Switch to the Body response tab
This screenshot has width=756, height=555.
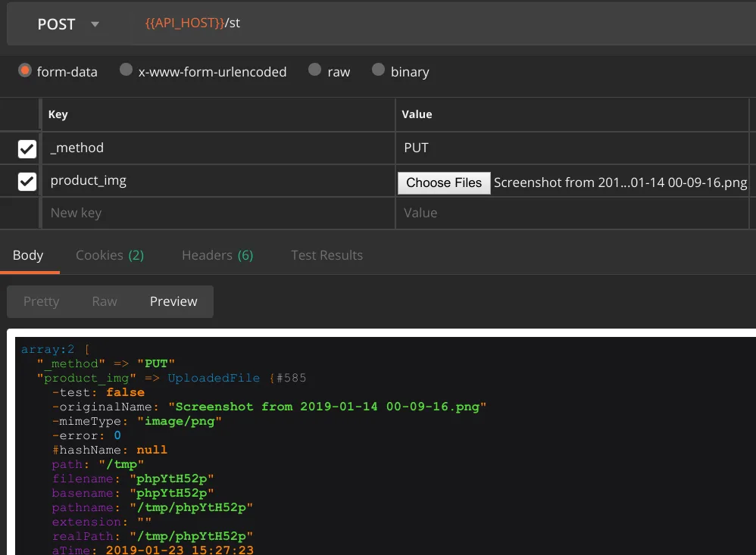coord(28,255)
